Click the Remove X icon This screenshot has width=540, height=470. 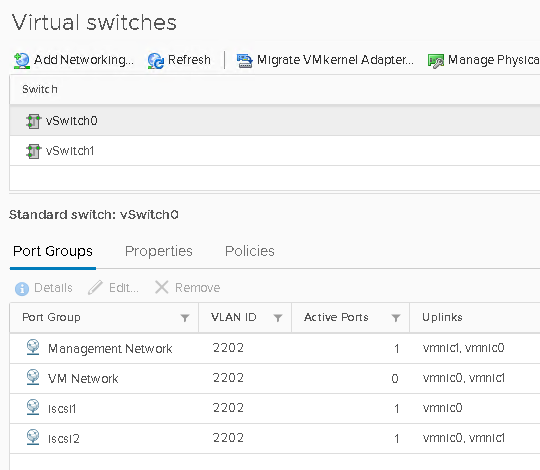(162, 287)
